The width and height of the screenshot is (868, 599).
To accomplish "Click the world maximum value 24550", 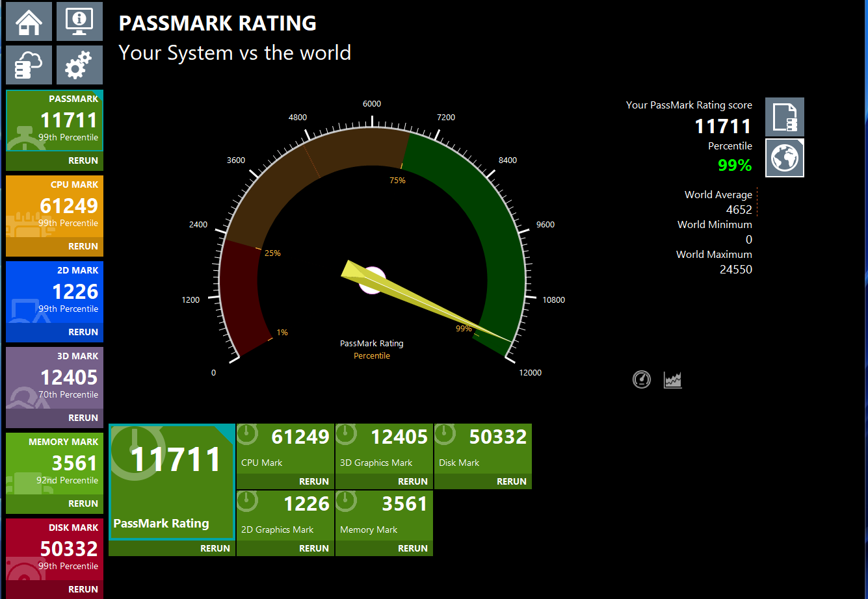I will pyautogui.click(x=736, y=270).
